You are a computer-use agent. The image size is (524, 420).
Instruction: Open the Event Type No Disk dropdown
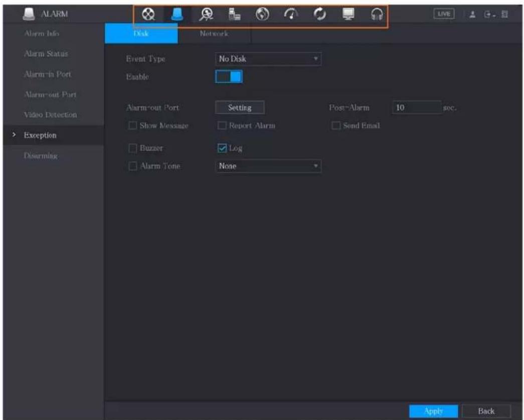coord(268,59)
